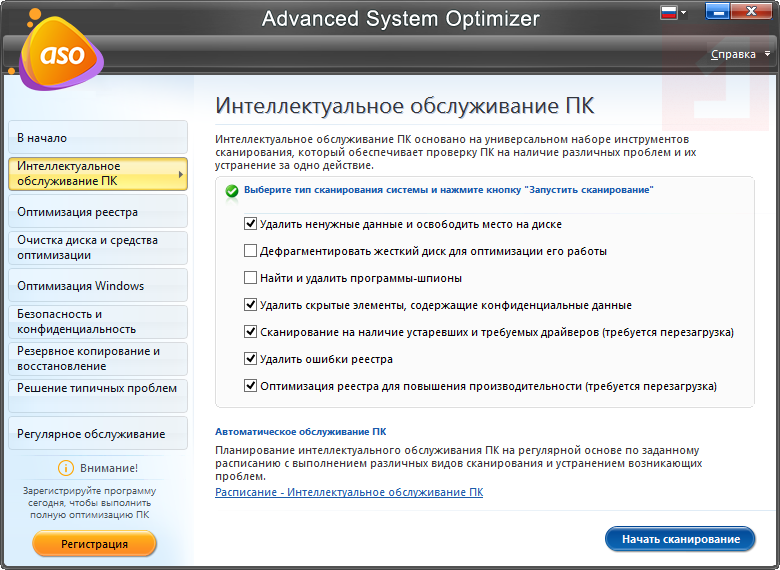The height and width of the screenshot is (570, 780).
Task: Open Оптимизация реестра section
Action: [98, 211]
